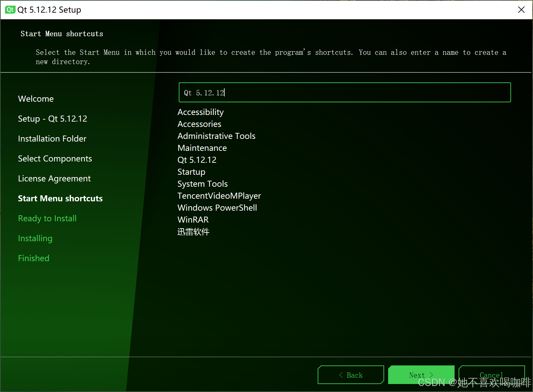Click the License Agreement step
The image size is (533, 392).
[54, 178]
